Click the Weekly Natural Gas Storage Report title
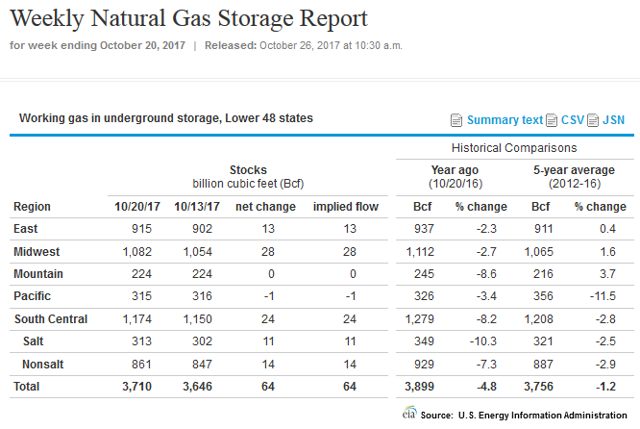Viewport: 640px width, 429px height. point(189,18)
